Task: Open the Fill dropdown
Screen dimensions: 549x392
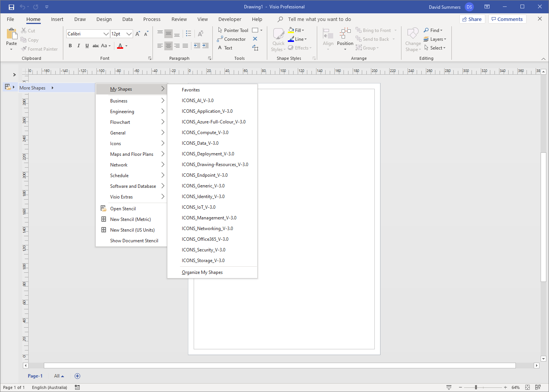Action: [296, 30]
